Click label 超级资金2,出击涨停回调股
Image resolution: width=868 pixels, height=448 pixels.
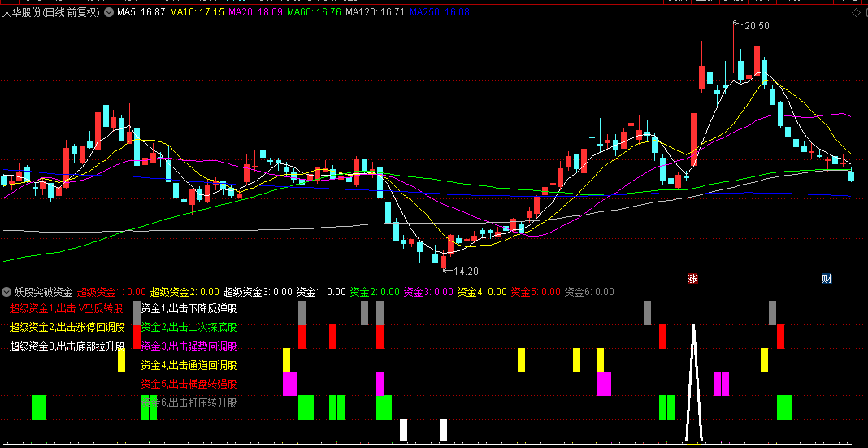[x=67, y=328]
